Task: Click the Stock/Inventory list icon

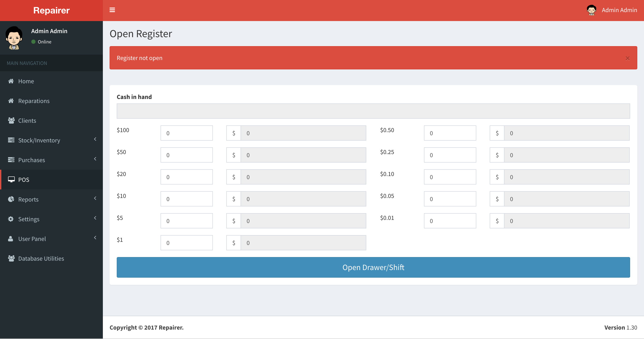Action: [11, 140]
